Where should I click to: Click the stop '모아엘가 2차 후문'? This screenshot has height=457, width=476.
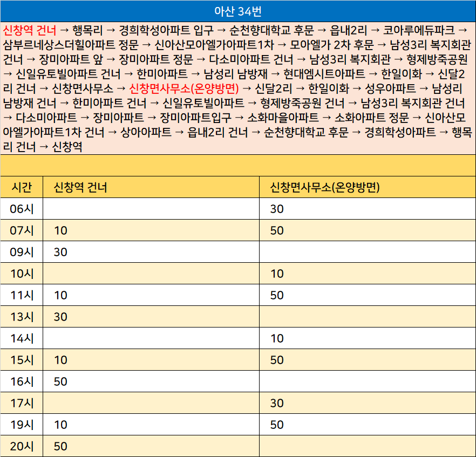(332, 45)
